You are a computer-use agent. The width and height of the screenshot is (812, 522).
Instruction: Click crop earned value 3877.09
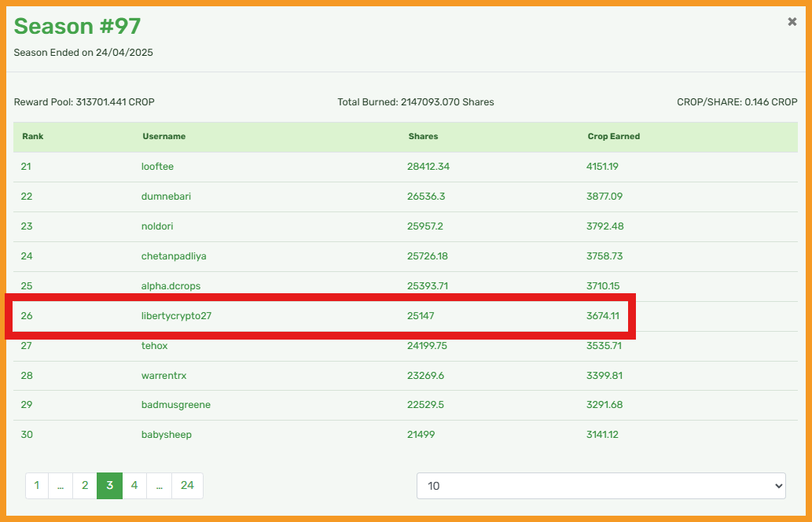tap(604, 197)
